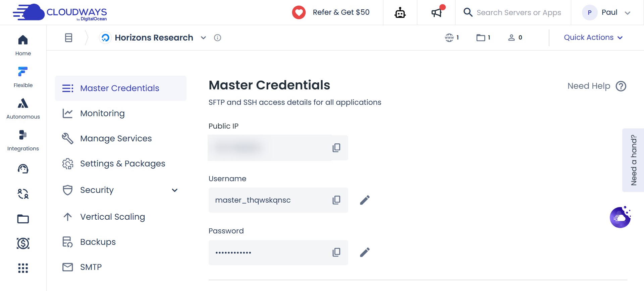This screenshot has width=644, height=291.
Task: Click the info icon next to Horizons Research
Action: [217, 38]
